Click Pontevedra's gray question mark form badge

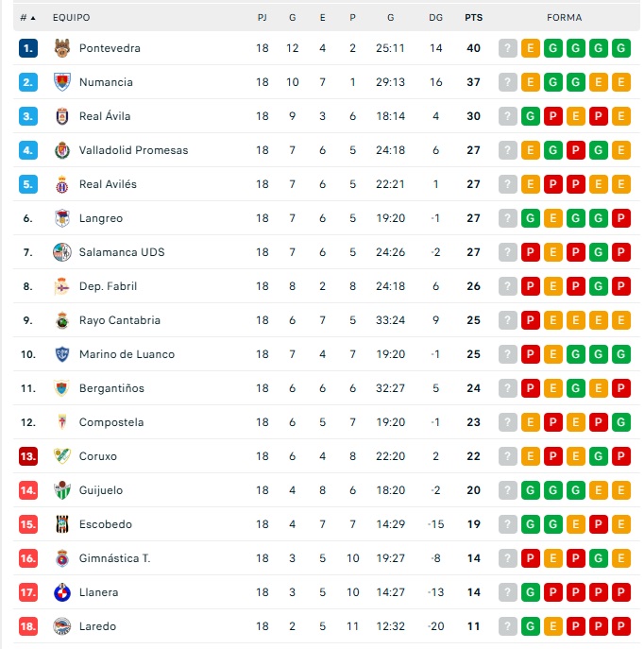pos(508,48)
